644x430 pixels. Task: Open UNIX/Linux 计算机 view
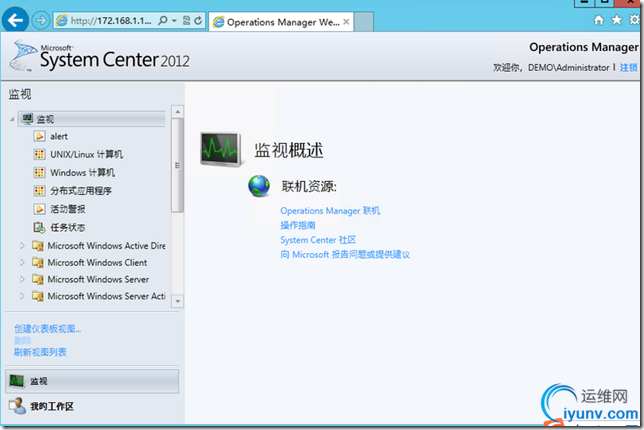[86, 154]
